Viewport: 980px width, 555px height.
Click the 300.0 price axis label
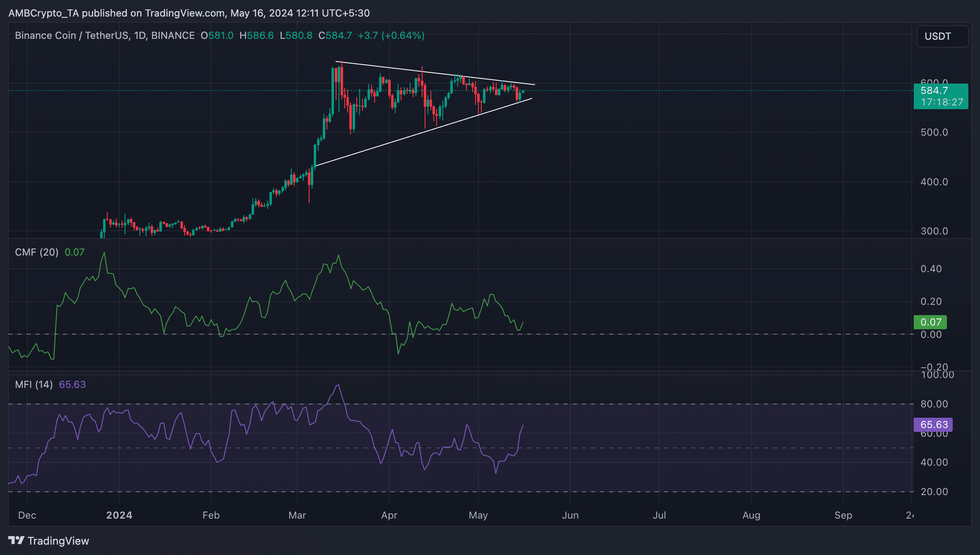[934, 231]
